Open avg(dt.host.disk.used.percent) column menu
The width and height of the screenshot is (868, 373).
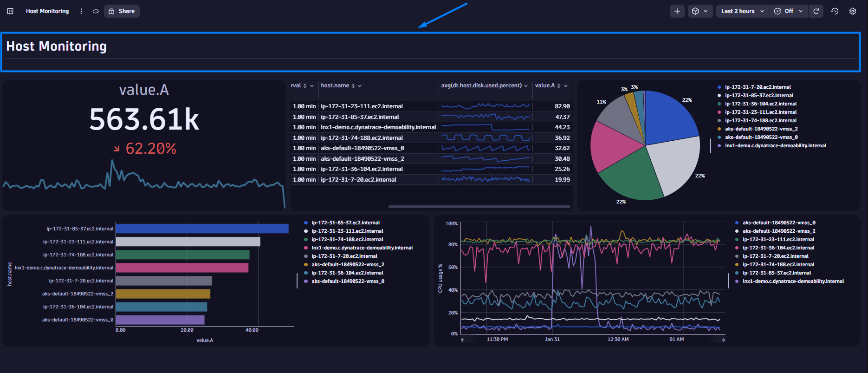tap(526, 86)
